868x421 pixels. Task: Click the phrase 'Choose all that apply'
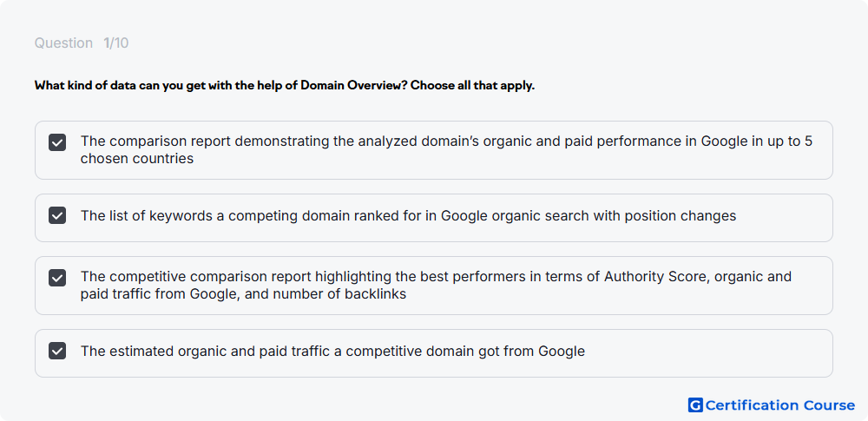(x=473, y=86)
